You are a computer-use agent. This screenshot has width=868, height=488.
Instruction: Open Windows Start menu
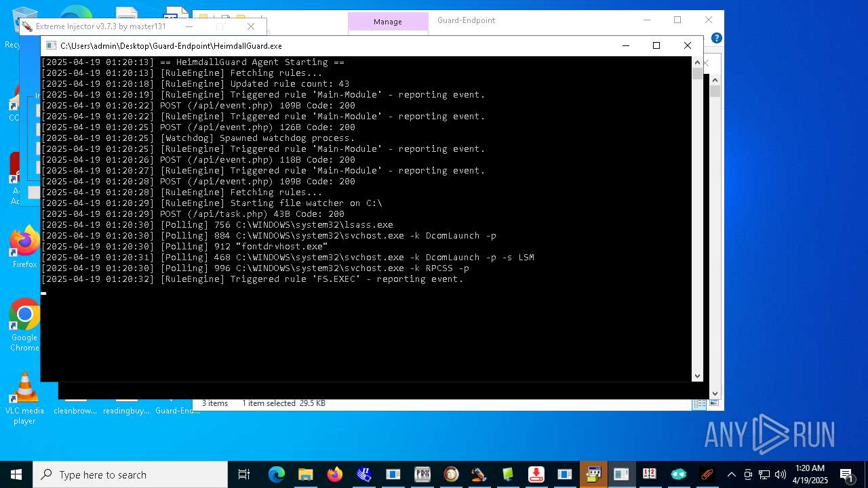coord(16,474)
